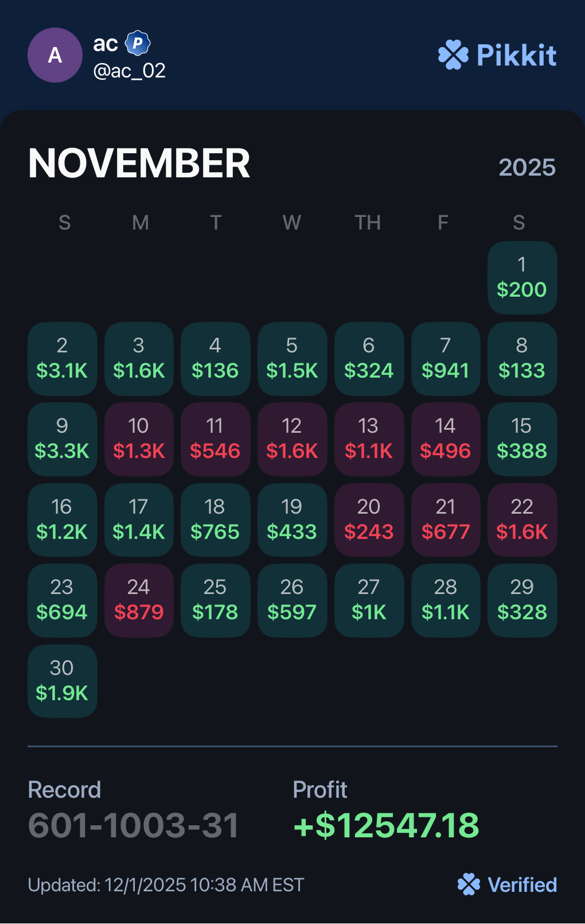Select November 1 showing $200
Screen dimensions: 585x924
522,278
